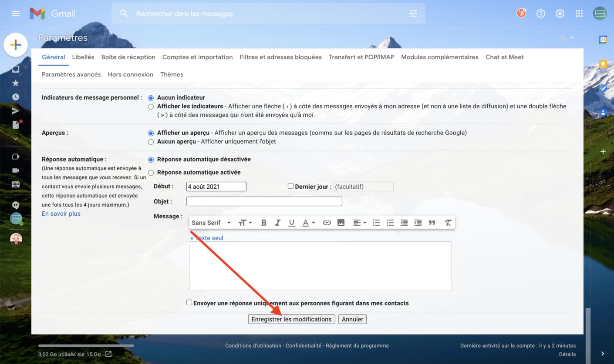
Task: Open the Help question mark icon
Action: pos(541,13)
